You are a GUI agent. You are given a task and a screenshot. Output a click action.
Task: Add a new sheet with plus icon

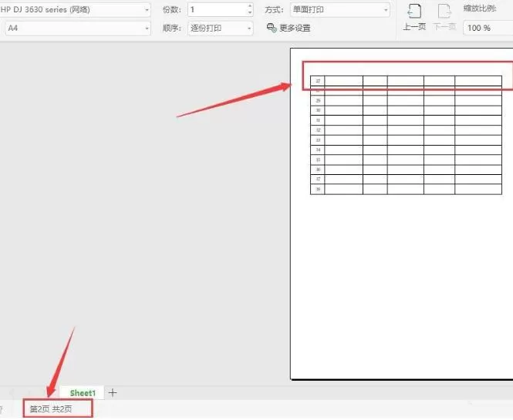pyautogui.click(x=113, y=392)
